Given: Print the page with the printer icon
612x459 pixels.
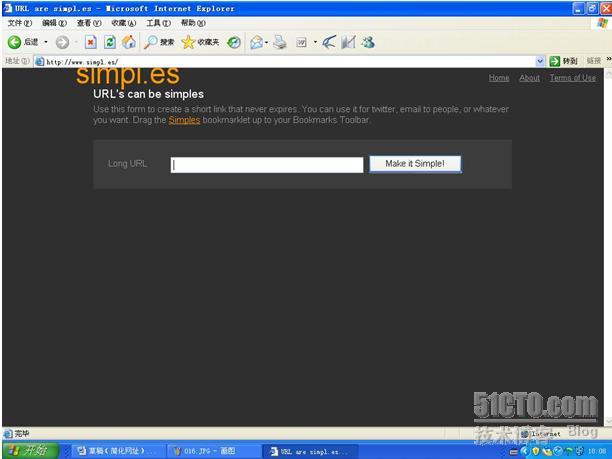Looking at the screenshot, I should 280,42.
